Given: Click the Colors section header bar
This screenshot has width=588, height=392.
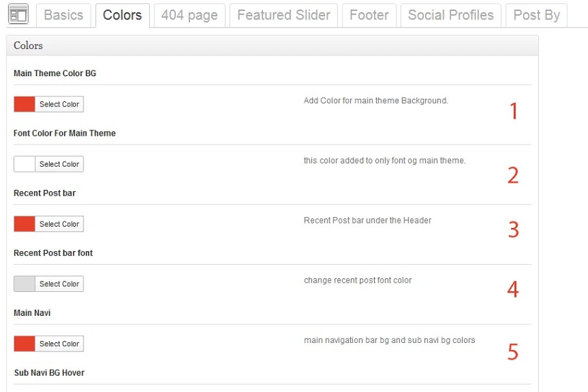Looking at the screenshot, I should (x=272, y=46).
